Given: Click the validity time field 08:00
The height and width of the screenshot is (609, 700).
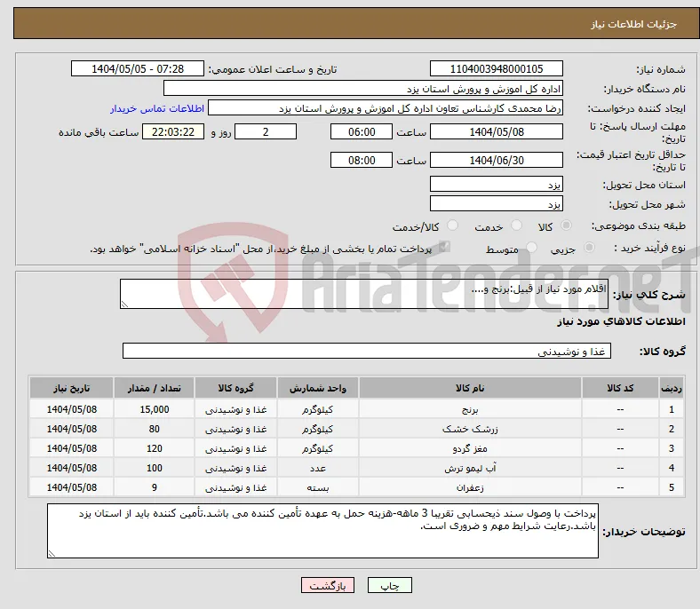Looking at the screenshot, I should (x=362, y=160).
